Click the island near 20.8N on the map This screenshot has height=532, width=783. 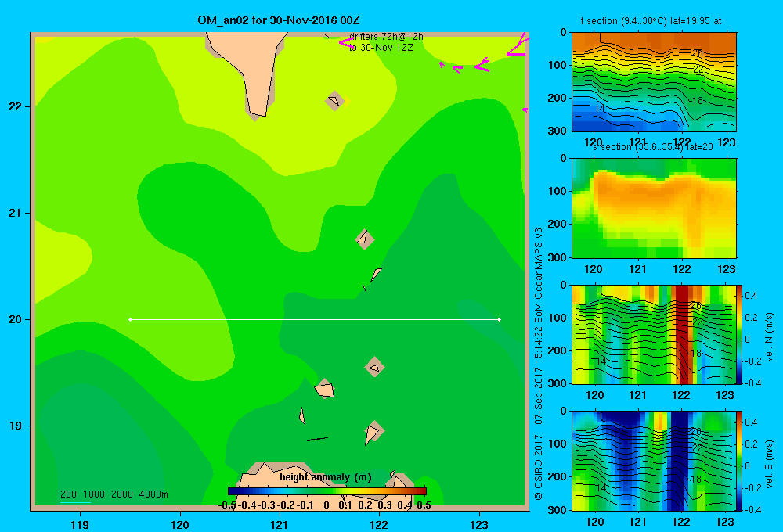point(365,239)
